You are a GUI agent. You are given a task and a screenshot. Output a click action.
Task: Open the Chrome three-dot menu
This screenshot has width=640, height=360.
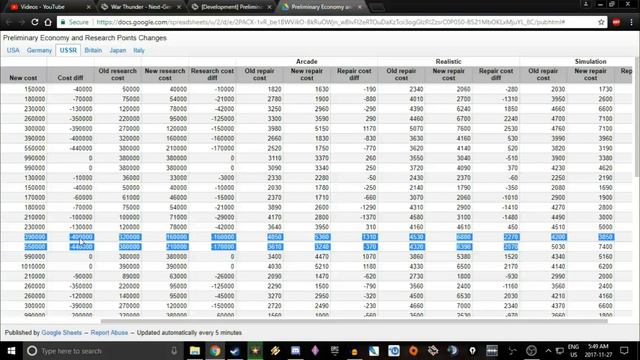pyautogui.click(x=631, y=22)
